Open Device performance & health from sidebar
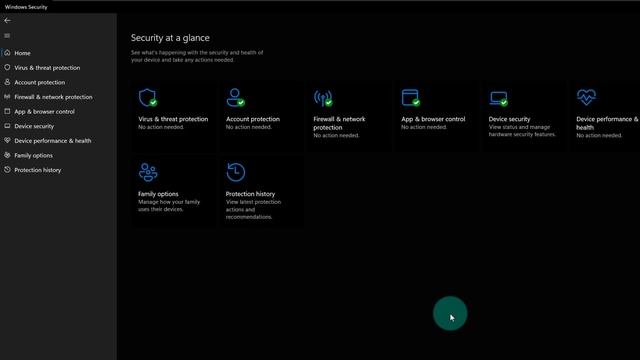The width and height of the screenshot is (640, 360). [x=53, y=141]
